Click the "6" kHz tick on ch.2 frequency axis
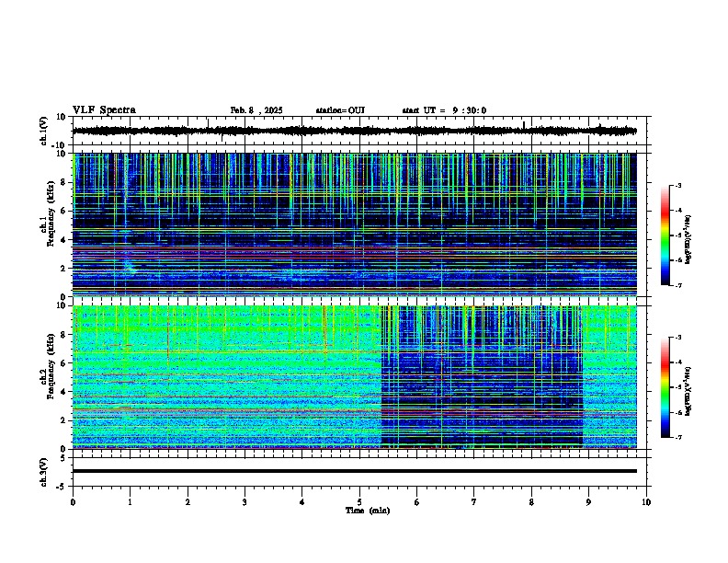Viewport: 728px width, 563px height. pos(63,363)
